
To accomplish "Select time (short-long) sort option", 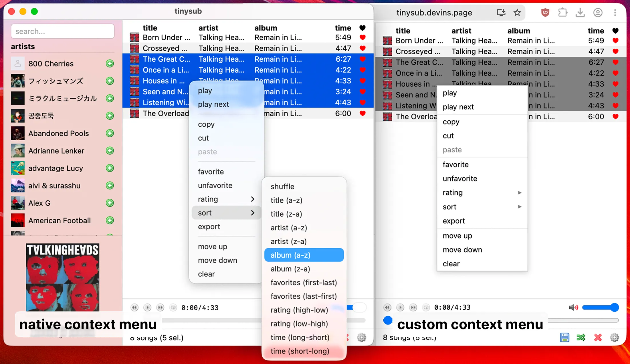I will (304, 351).
